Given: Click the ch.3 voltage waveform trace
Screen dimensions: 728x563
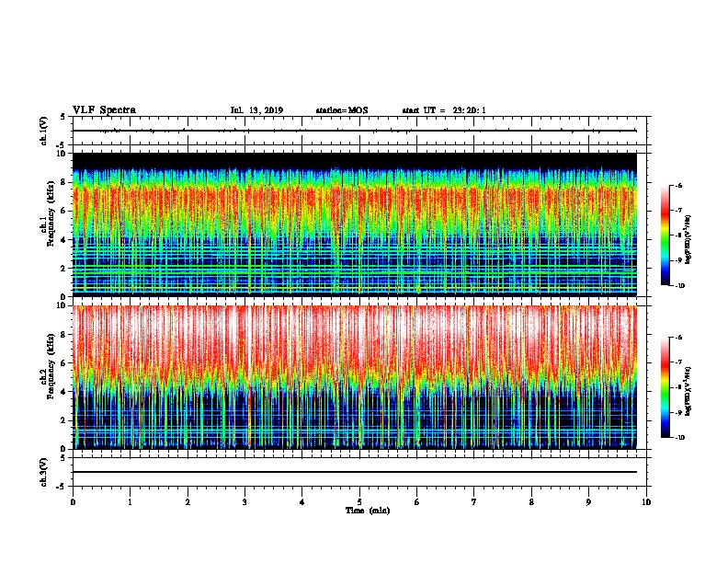Looking at the screenshot, I should click(x=355, y=472).
